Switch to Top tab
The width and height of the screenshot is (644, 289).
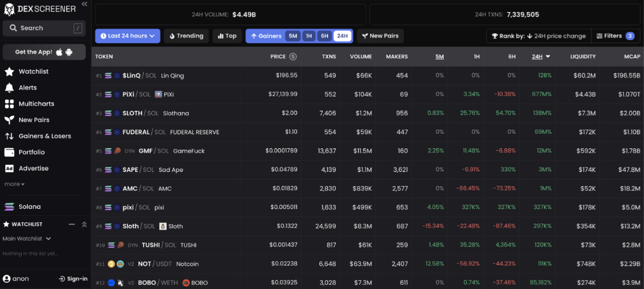(x=227, y=36)
